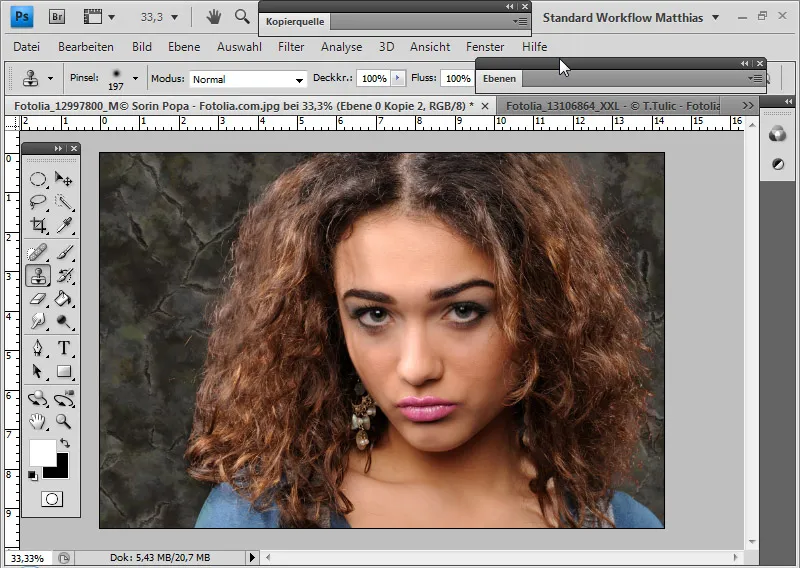The width and height of the screenshot is (800, 568).
Task: Open the Kopierquelle panel flyout menu
Action: click(520, 21)
